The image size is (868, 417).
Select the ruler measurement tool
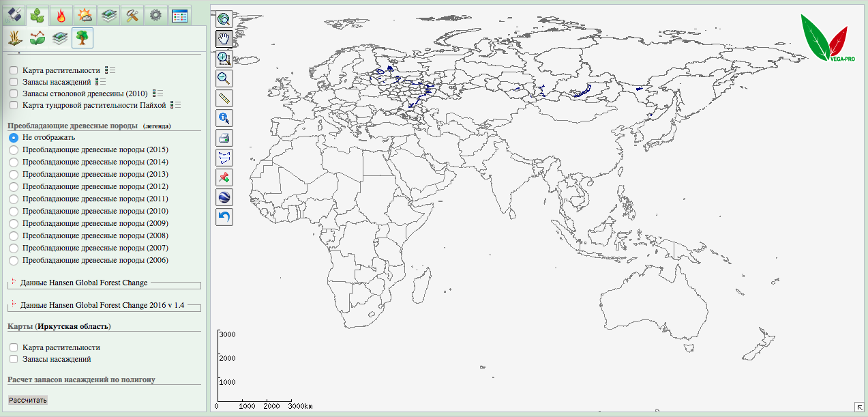click(224, 98)
